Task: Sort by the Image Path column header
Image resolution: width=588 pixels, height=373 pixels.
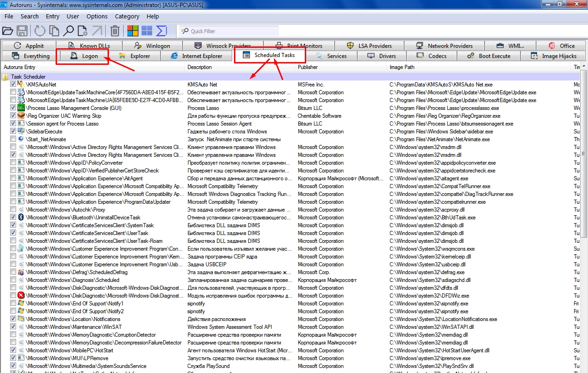Action: 480,67
